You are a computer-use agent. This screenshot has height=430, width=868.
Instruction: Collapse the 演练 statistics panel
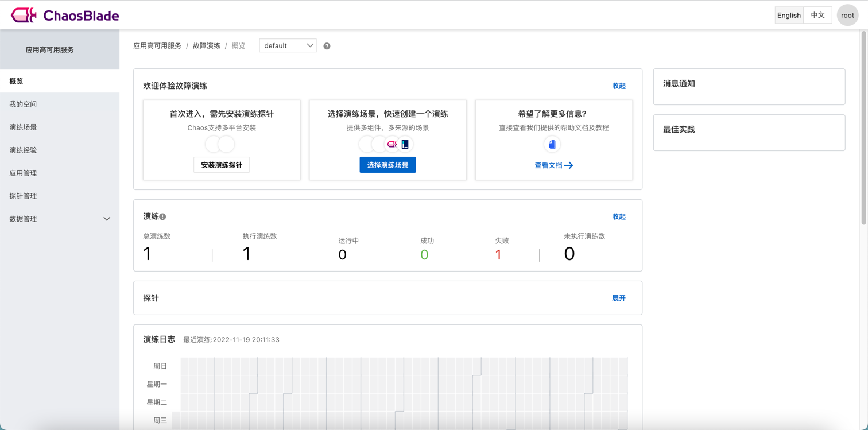point(619,217)
